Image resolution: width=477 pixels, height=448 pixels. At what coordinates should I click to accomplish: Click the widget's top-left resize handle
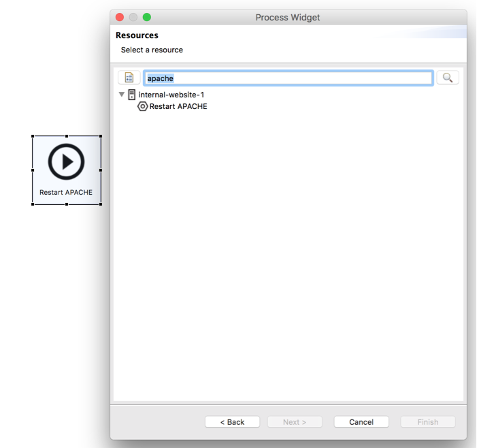(x=33, y=136)
